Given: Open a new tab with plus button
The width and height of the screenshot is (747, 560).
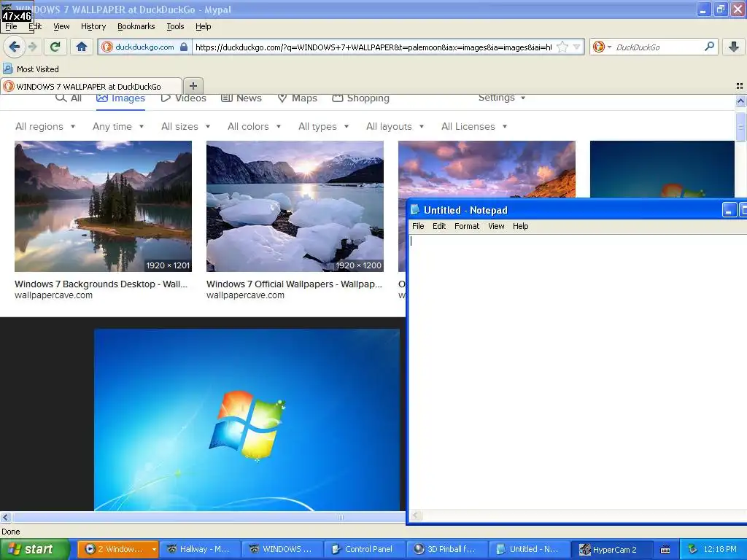Looking at the screenshot, I should 193,86.
